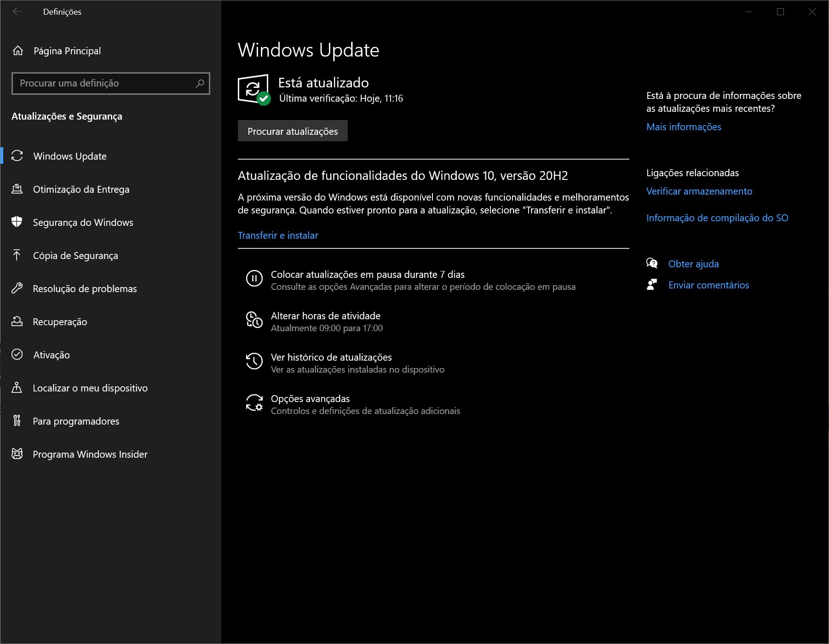Screen dimensions: 829x644
Task: Open Windows Update in the sidebar
Action: (110, 156)
